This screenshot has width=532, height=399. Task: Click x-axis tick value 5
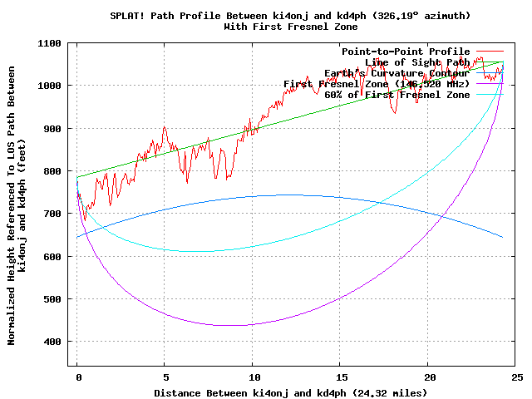click(166, 377)
